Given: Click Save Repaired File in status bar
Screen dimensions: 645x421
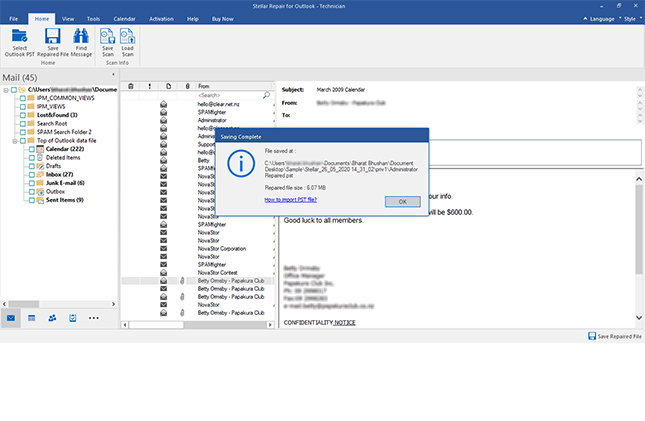Looking at the screenshot, I should pyautogui.click(x=615, y=336).
